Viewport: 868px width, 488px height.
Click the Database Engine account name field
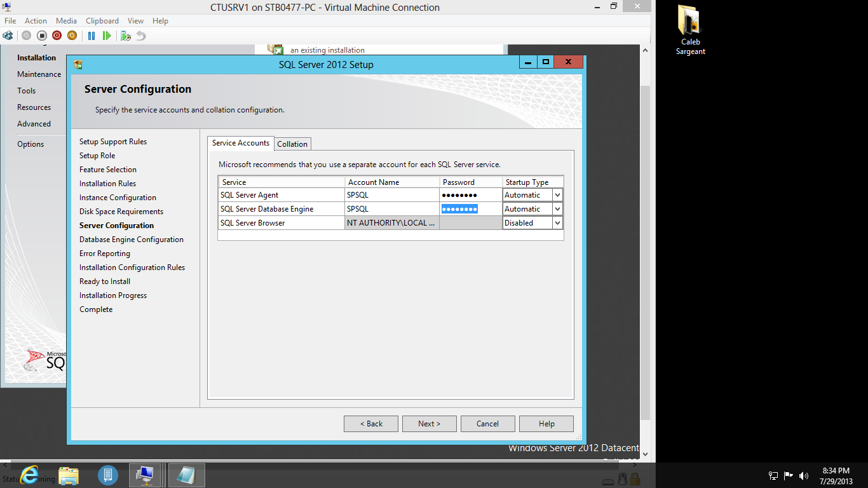[x=392, y=209]
